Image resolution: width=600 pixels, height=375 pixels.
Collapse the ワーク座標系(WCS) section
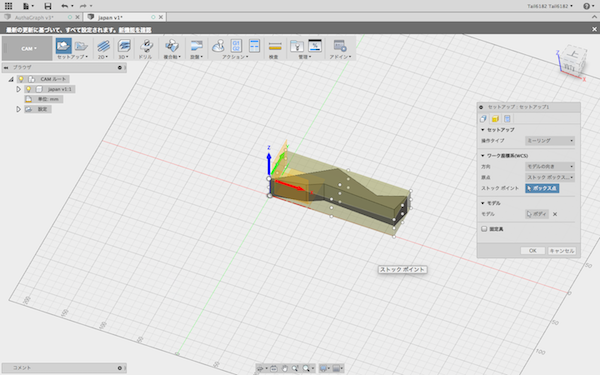coord(483,156)
